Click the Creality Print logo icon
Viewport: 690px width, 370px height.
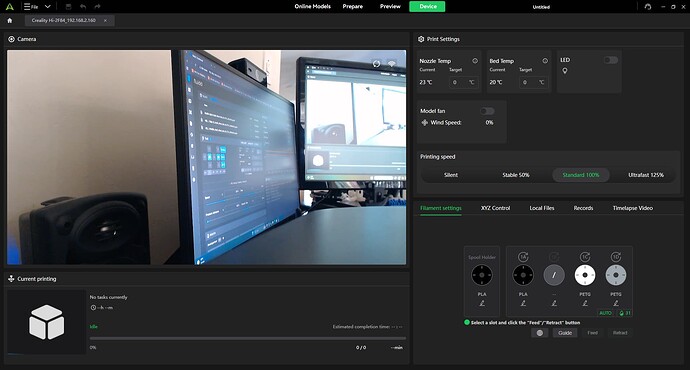click(x=9, y=7)
